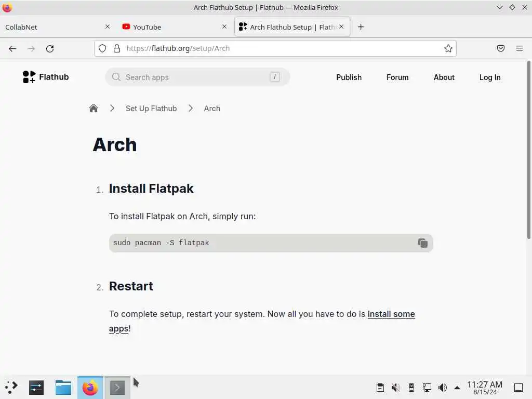Image resolution: width=532 pixels, height=399 pixels.
Task: Click the Restart heading
Action: point(131,286)
